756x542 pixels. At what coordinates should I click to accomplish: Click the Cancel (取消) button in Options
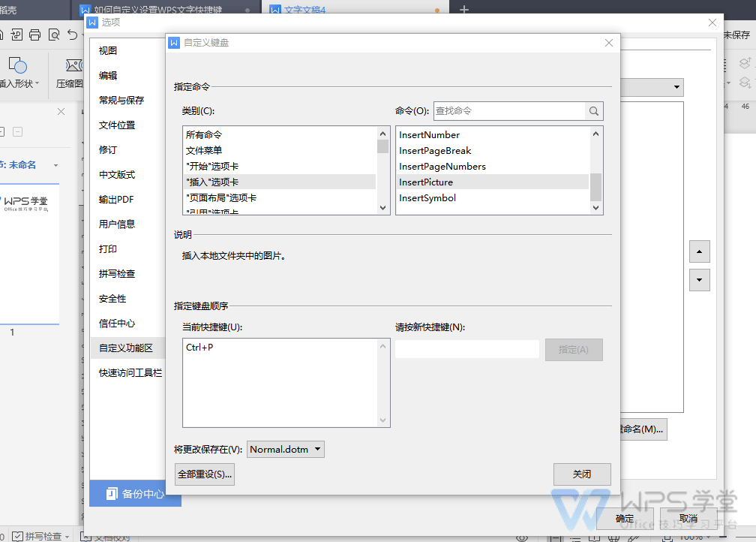click(x=688, y=519)
